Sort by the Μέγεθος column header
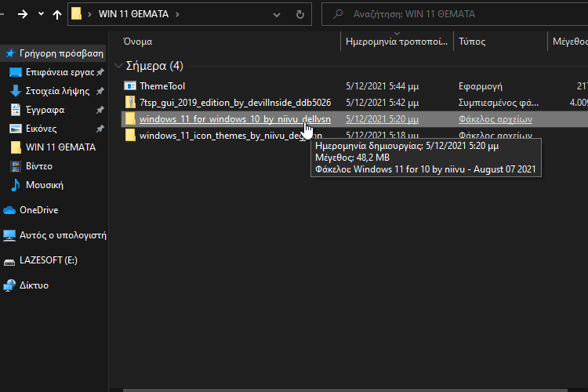This screenshot has width=588, height=392. (x=570, y=42)
